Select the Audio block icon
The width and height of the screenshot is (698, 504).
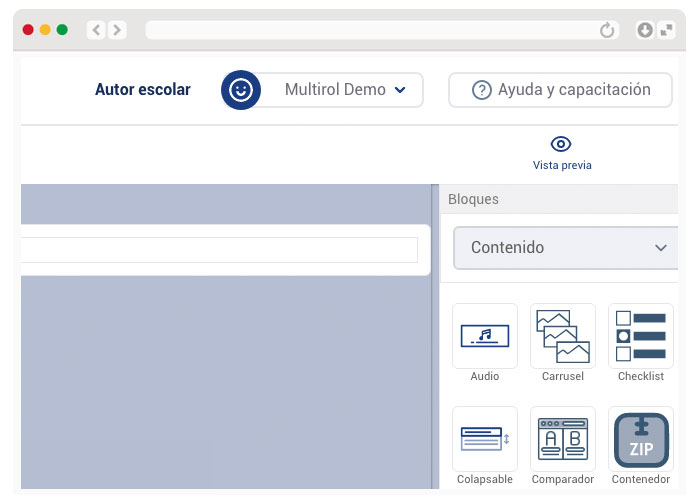point(485,336)
